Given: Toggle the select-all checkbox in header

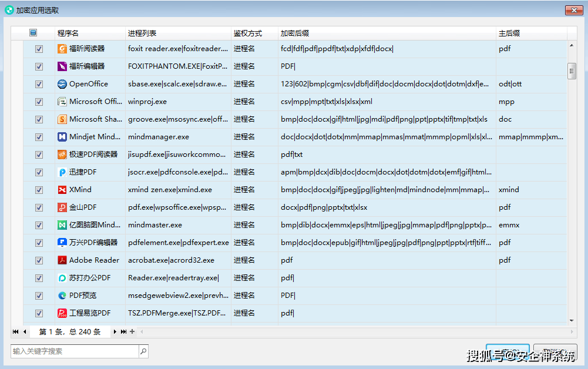Looking at the screenshot, I should coord(33,33).
